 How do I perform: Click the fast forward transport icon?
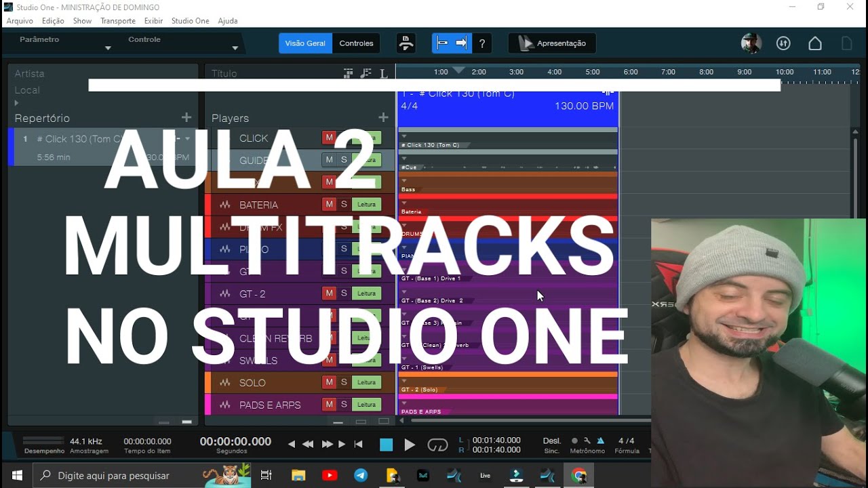pyautogui.click(x=327, y=445)
